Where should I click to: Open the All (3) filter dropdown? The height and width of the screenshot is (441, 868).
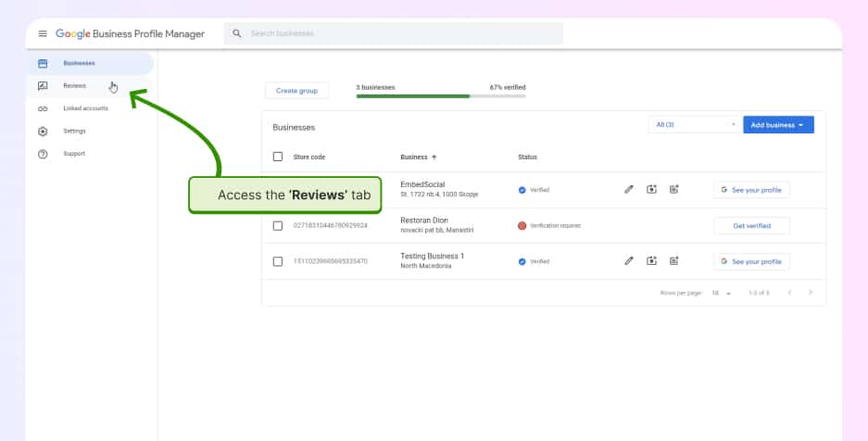(x=693, y=125)
